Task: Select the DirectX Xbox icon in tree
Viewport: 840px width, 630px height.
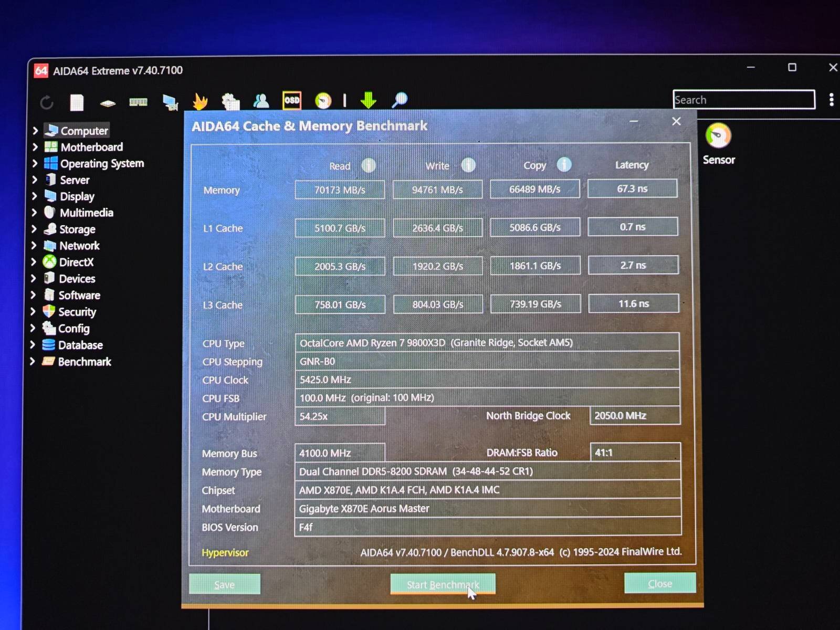Action: coord(49,261)
